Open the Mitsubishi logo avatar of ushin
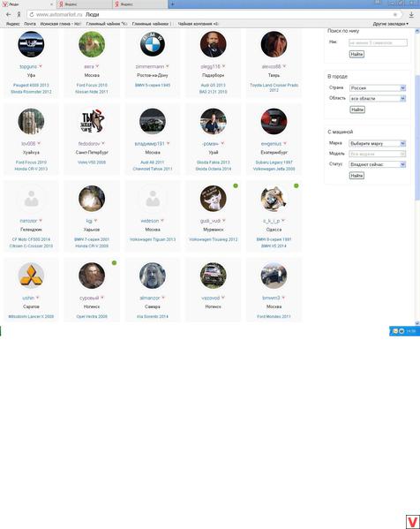 pos(31,276)
